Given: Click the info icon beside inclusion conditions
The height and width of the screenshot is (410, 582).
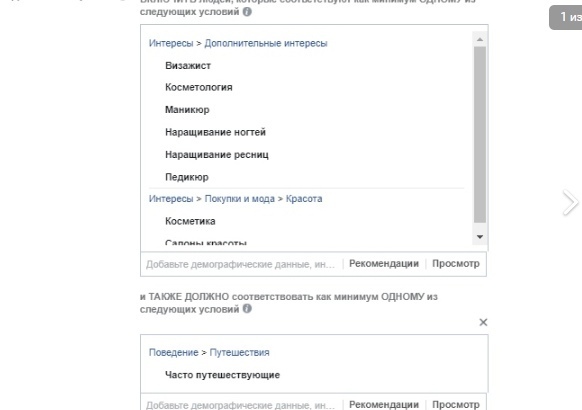Looking at the screenshot, I should click(x=247, y=12).
